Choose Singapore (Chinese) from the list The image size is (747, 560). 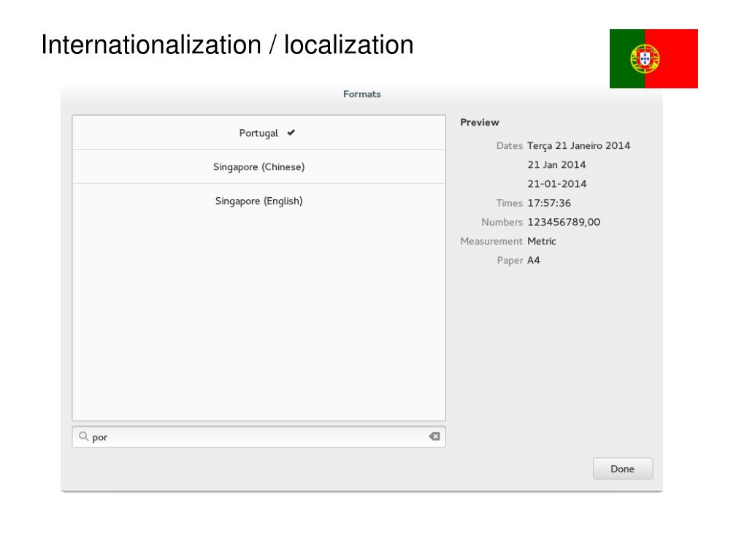[x=258, y=167]
